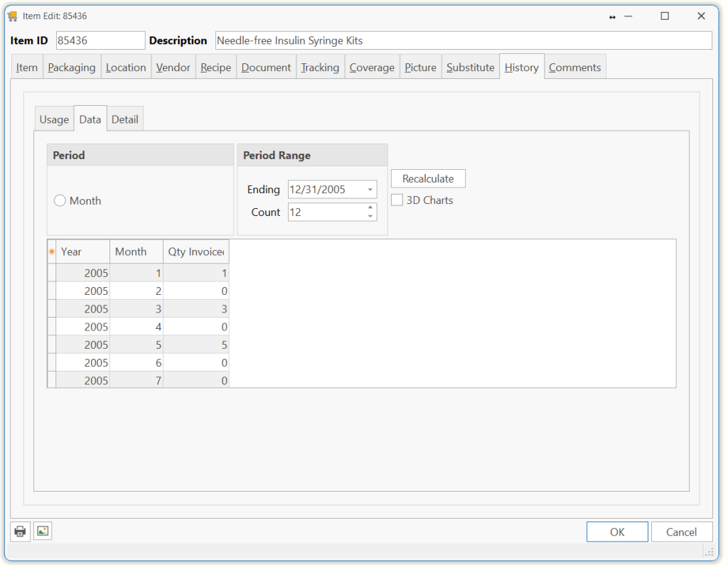
Task: Open the Tracking tab
Action: 320,67
